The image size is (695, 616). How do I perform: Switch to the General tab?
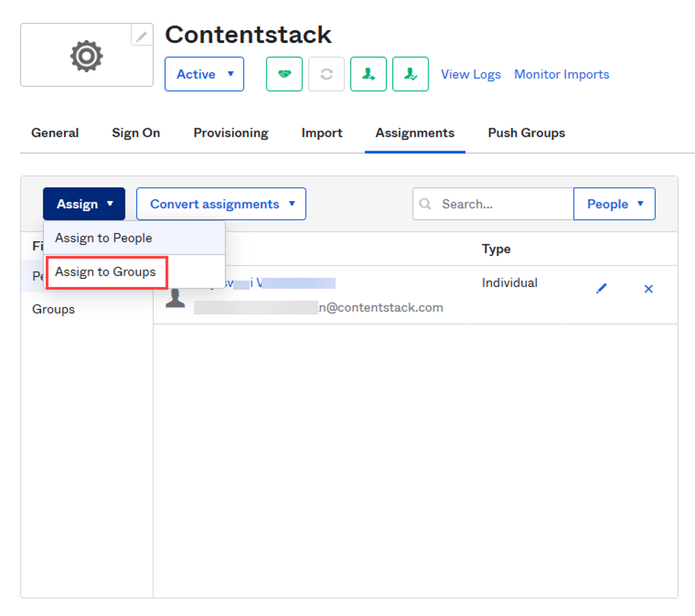[x=55, y=133]
